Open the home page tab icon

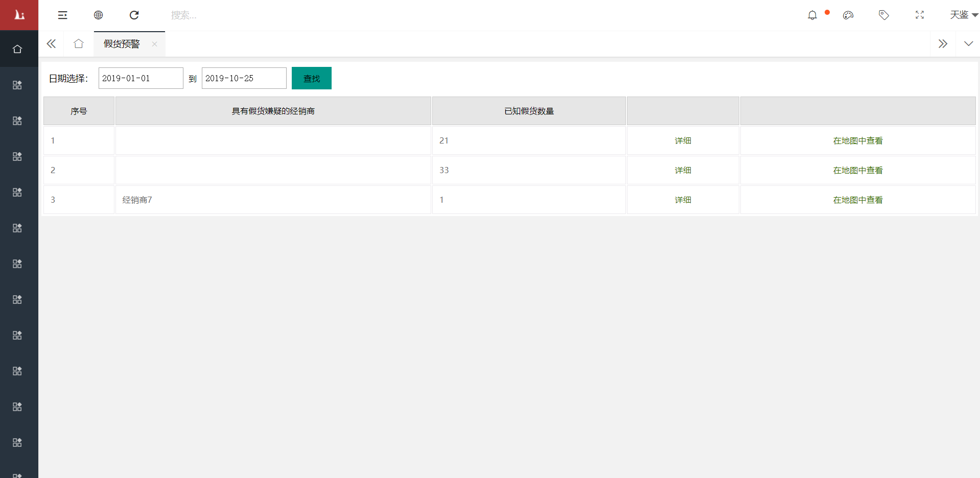(x=79, y=44)
